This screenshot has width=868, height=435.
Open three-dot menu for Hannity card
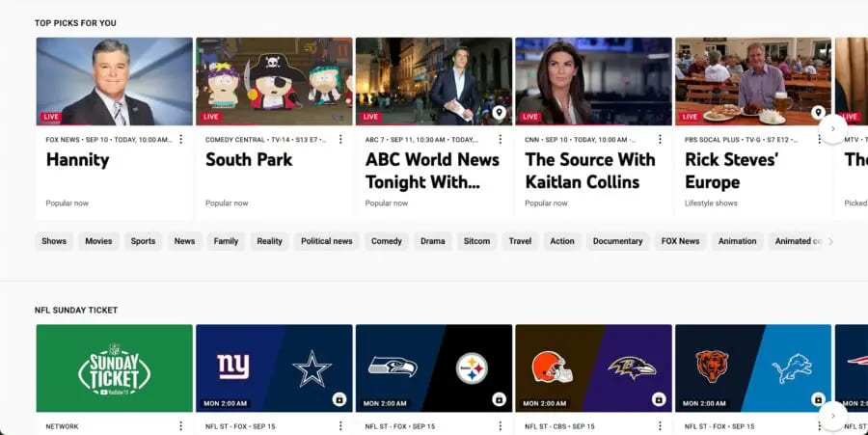click(x=180, y=140)
